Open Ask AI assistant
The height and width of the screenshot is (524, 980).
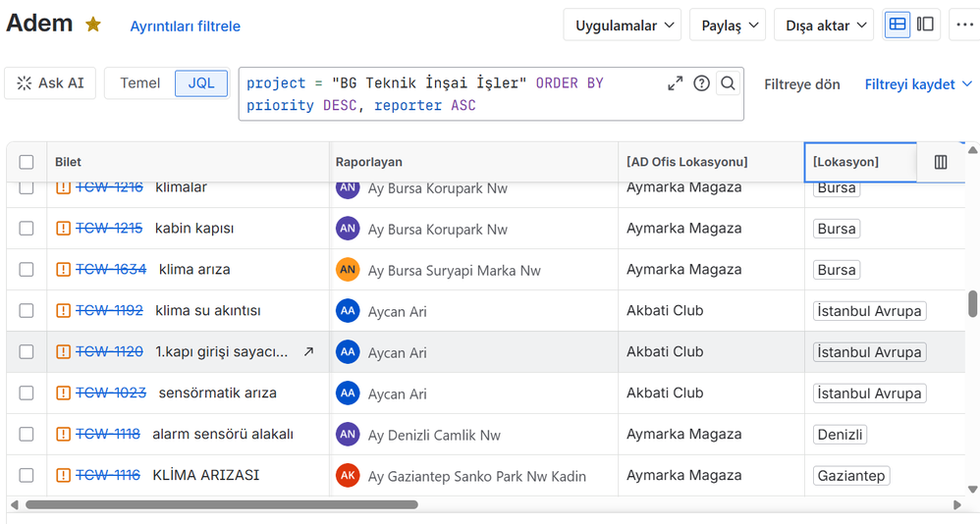[x=50, y=83]
